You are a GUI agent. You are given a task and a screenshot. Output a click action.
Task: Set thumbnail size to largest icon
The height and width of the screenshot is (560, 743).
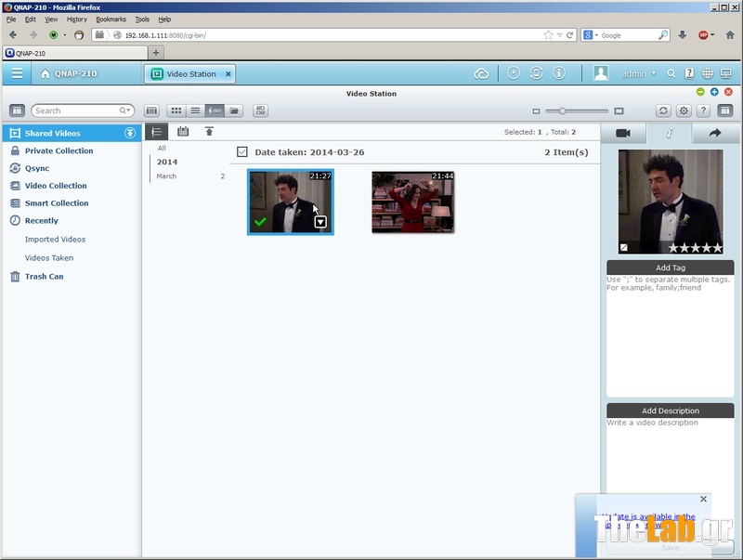tap(619, 111)
